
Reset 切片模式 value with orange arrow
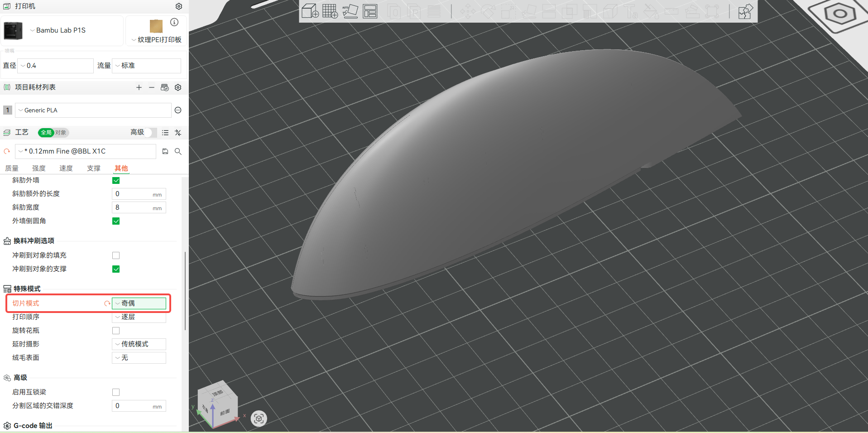[x=107, y=303]
